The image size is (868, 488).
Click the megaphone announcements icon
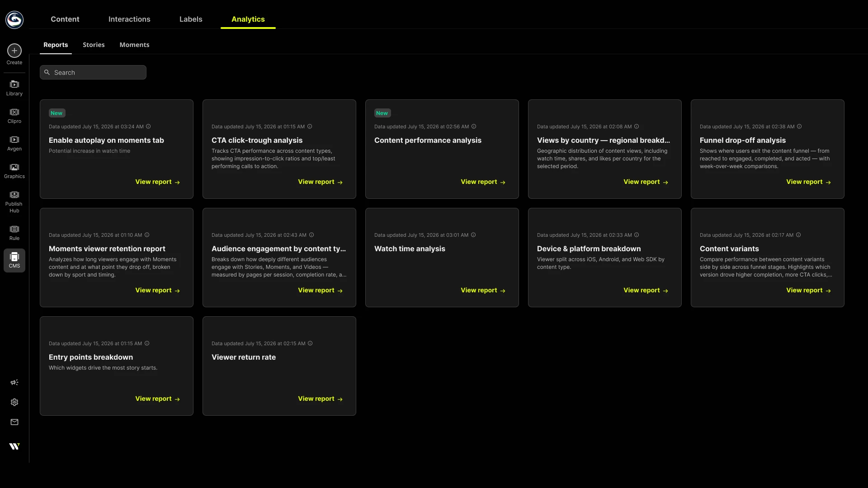coord(14,382)
